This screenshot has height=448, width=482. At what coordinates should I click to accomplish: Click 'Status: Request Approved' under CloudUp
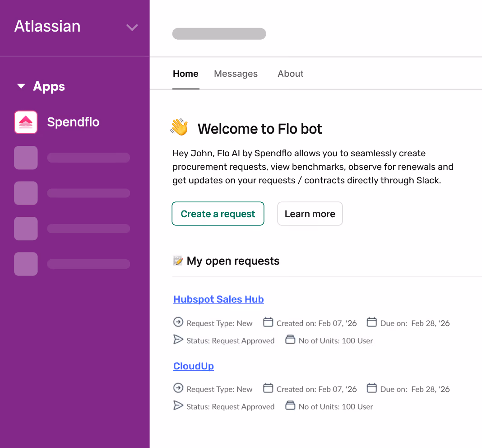[x=231, y=407]
